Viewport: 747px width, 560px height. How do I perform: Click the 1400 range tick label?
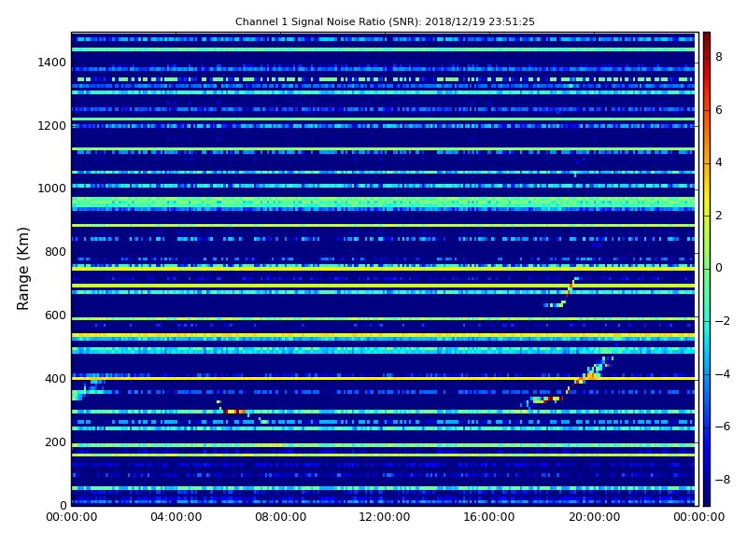tap(52, 63)
